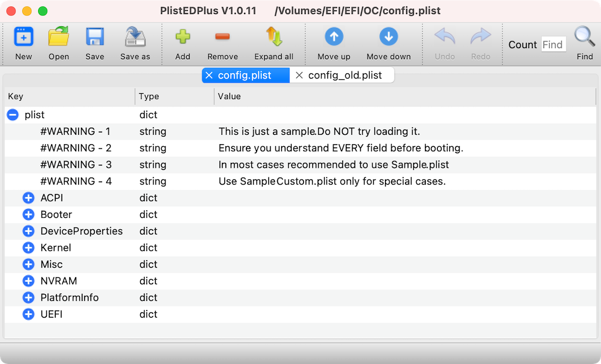This screenshot has height=364, width=601.
Task: Expand the Kernel dict entry
Action: tap(28, 247)
